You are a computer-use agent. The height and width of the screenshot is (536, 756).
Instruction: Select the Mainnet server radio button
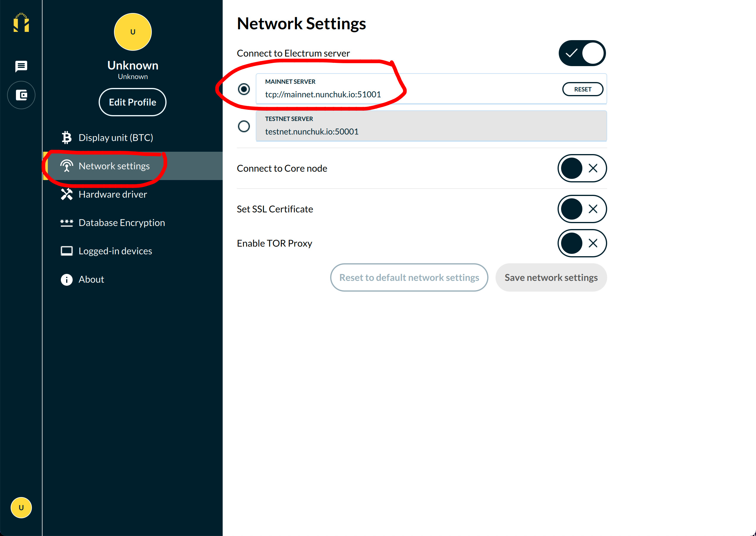click(244, 89)
